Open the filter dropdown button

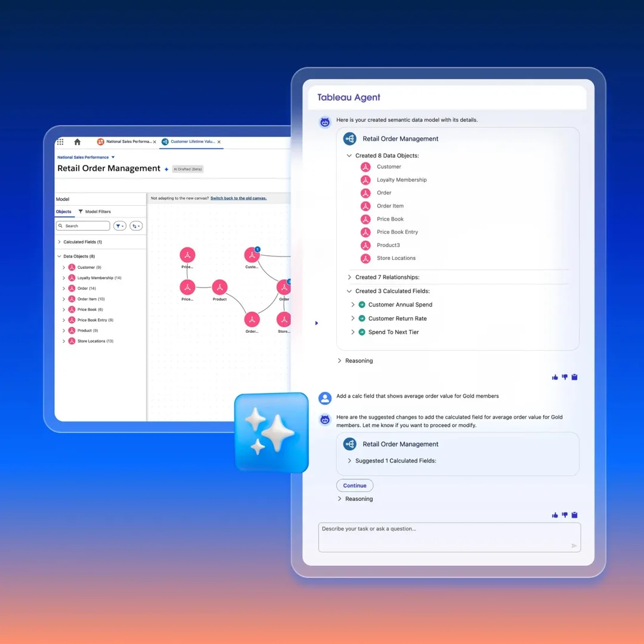(x=120, y=226)
